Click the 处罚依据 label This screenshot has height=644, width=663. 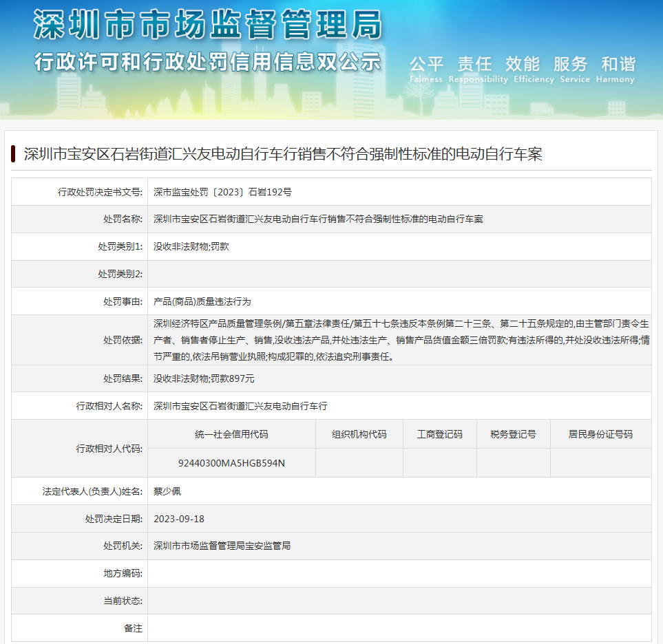(x=123, y=340)
